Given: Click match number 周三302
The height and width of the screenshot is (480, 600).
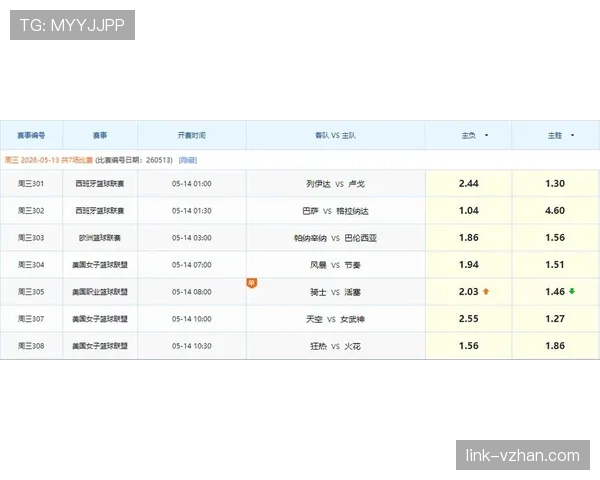Looking at the screenshot, I should pos(31,211).
